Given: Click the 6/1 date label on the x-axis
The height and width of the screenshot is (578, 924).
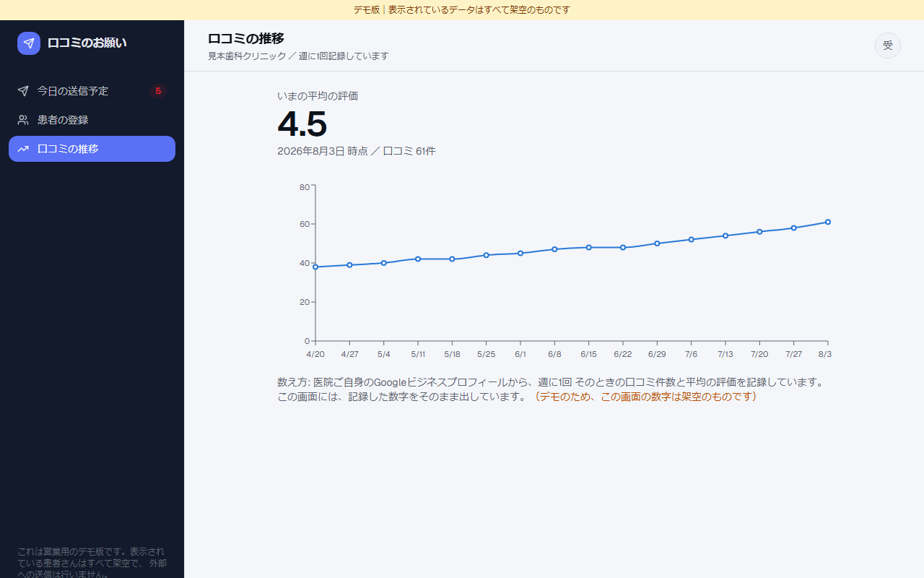Looking at the screenshot, I should [520, 354].
